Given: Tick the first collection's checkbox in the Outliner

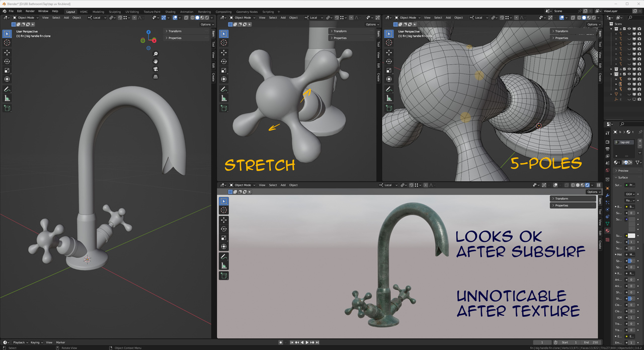Looking at the screenshot, I should coord(624,29).
